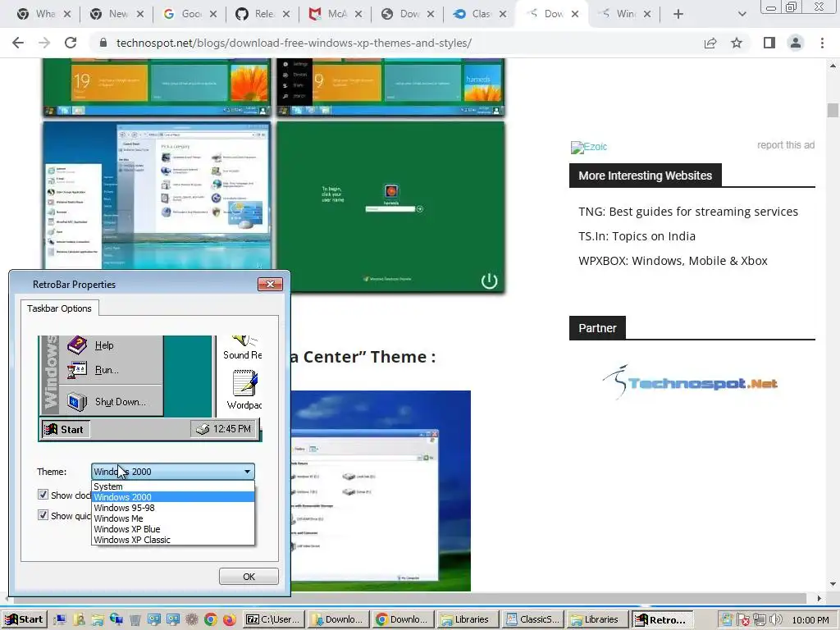840x630 pixels.
Task: Launch Firefox from the quick launch bar
Action: point(230,620)
